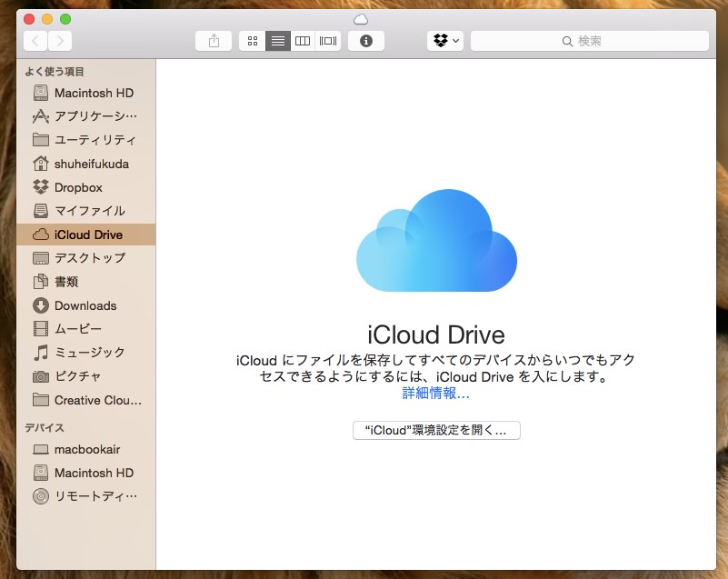Switch to icon view
728x579 pixels.
click(x=253, y=41)
